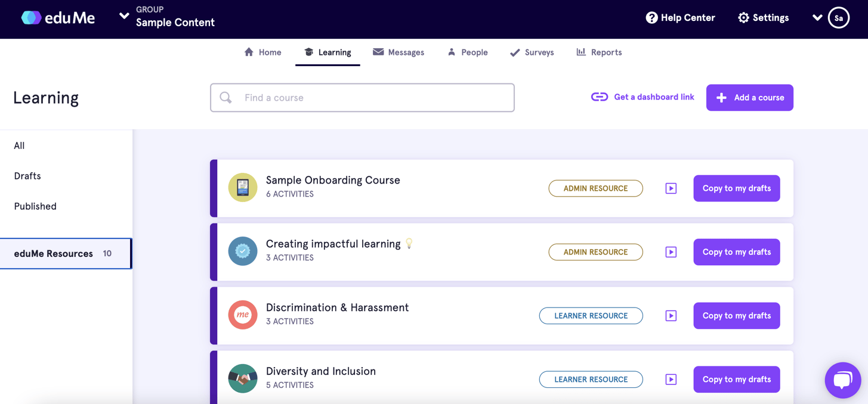Select the Drafts filter
The width and height of the screenshot is (868, 404).
pos(27,176)
